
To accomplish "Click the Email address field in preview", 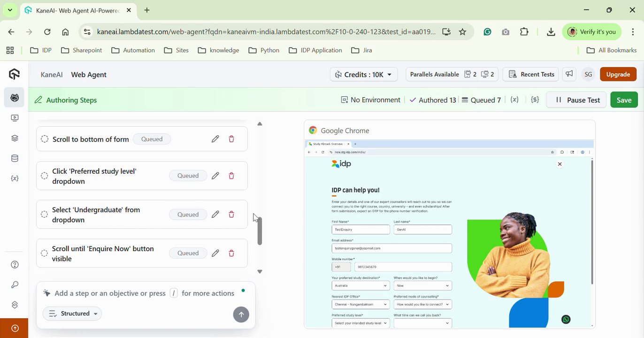I will 392,248.
